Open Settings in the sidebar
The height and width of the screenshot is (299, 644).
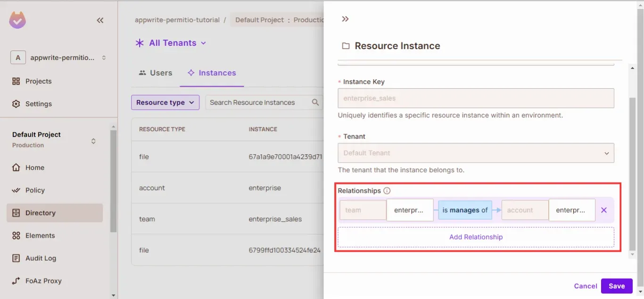38,104
